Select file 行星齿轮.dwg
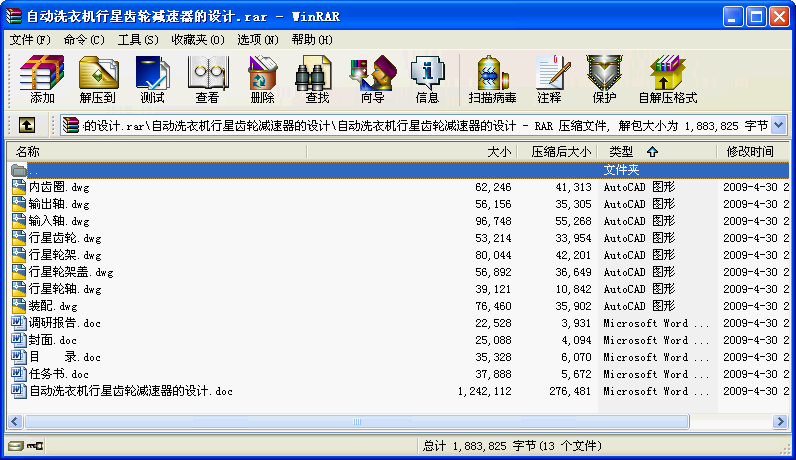 click(65, 238)
